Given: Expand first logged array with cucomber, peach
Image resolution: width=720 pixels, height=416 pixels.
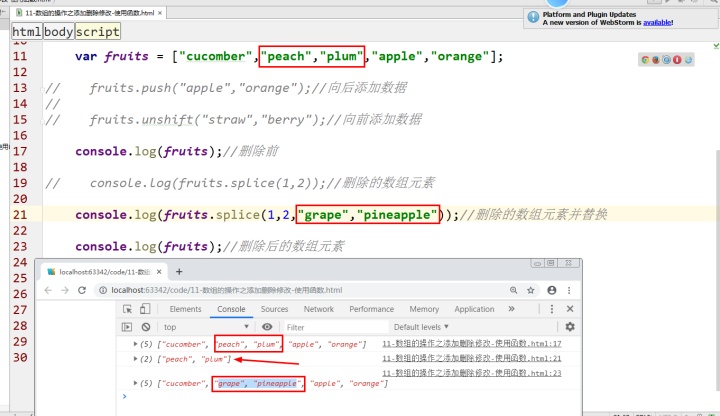Looking at the screenshot, I should (135, 344).
